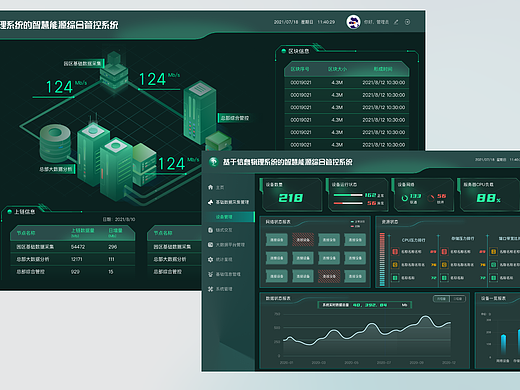
Task: Click yellow chip icon under CPU压力排行
Action: (x=395, y=265)
